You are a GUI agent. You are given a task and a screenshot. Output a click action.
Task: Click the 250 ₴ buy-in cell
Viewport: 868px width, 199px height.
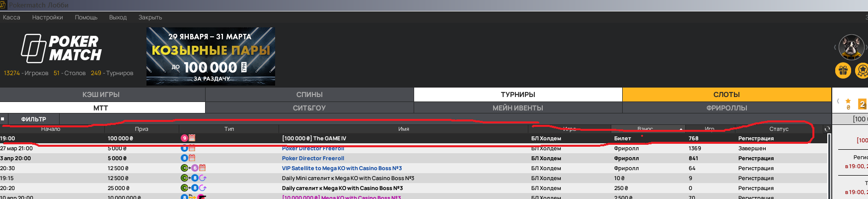(620, 188)
